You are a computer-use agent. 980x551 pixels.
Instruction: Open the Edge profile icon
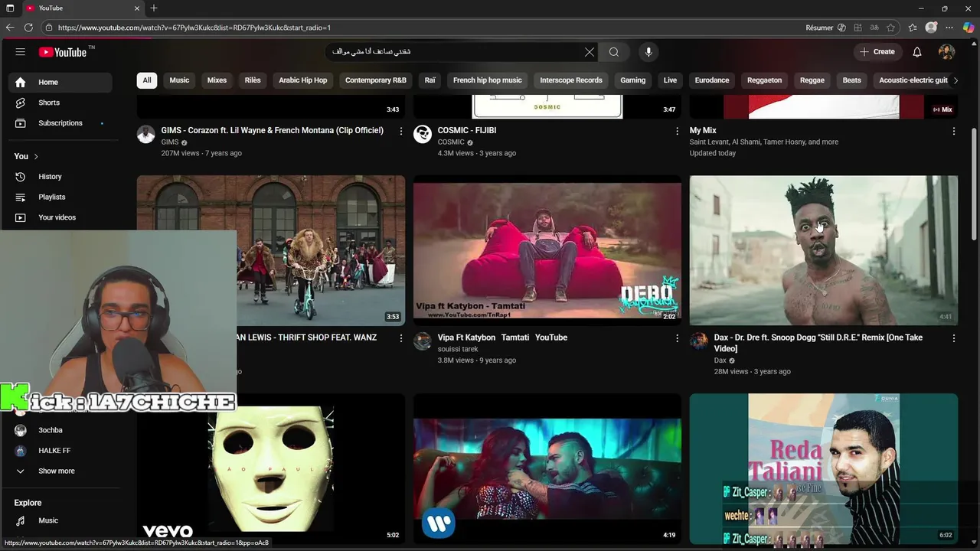click(931, 28)
